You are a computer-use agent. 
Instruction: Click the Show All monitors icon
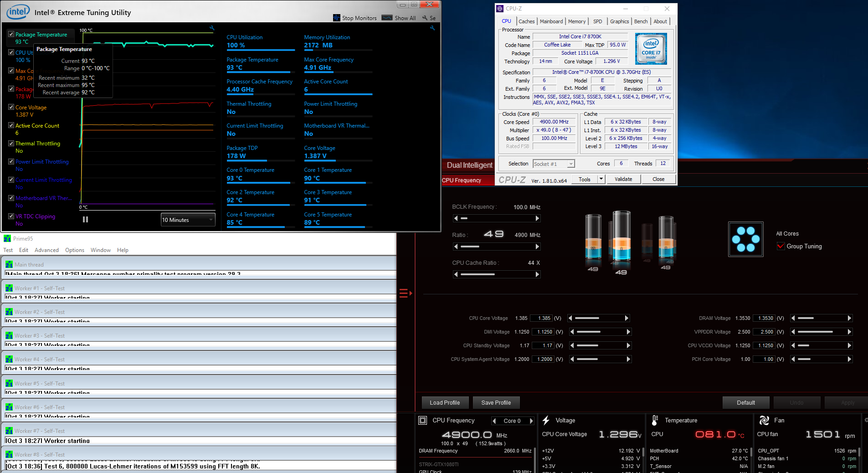click(x=387, y=18)
